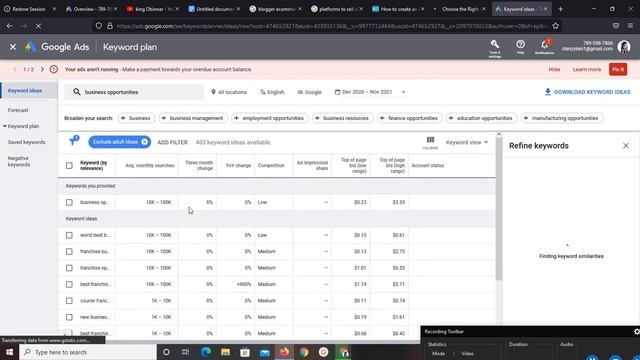
Task: Select Keyword ideas in sidebar
Action: (x=25, y=91)
